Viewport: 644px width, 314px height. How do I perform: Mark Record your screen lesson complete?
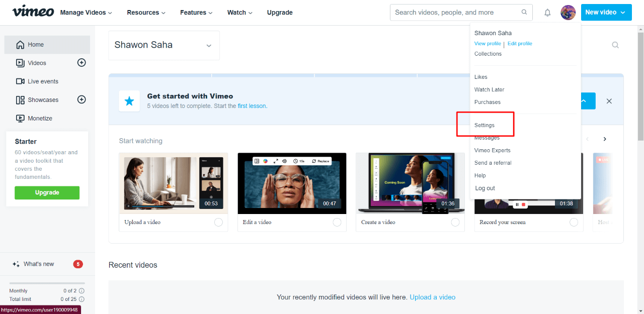[574, 223]
